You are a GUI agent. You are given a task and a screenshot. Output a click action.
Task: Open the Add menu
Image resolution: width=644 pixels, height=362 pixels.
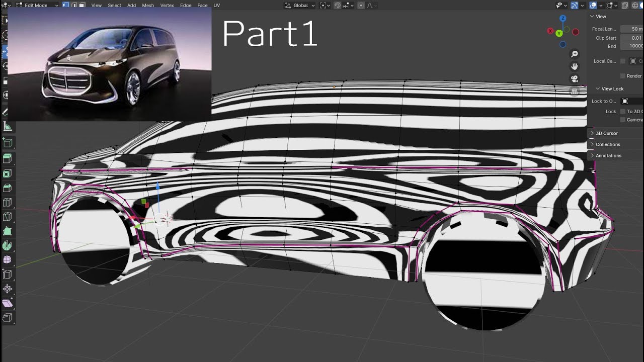point(131,5)
